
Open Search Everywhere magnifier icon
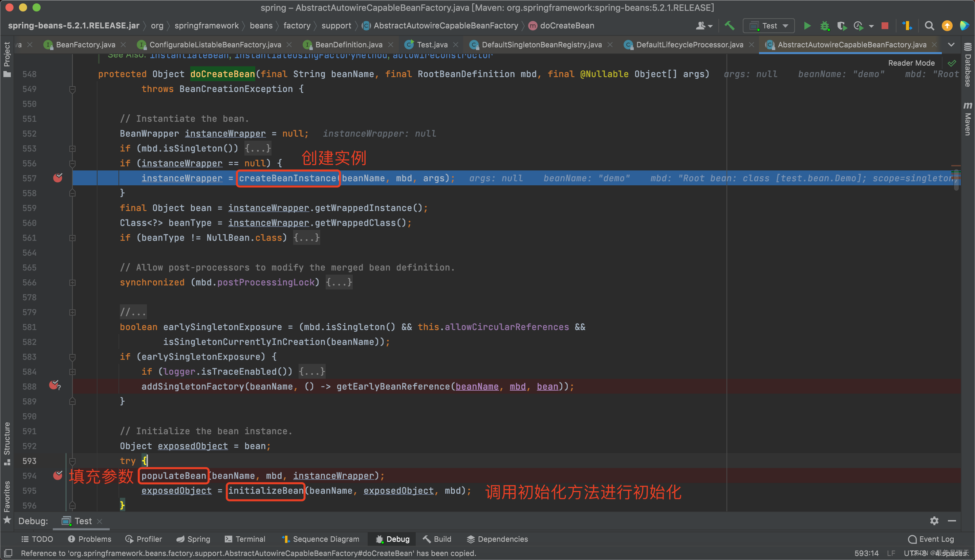pyautogui.click(x=929, y=26)
